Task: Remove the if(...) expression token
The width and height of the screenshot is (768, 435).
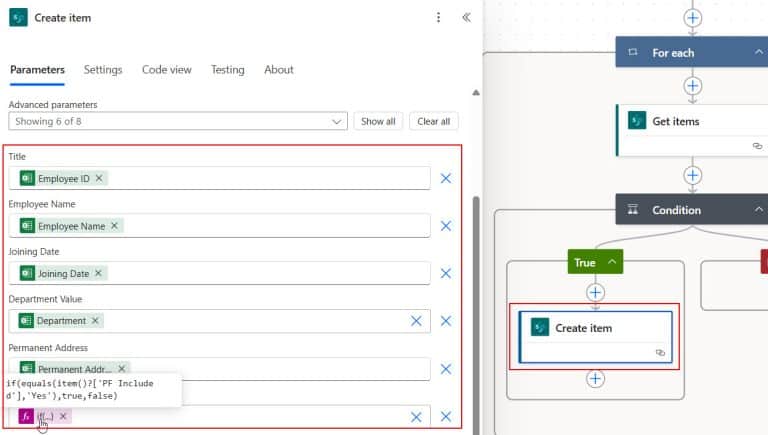Action: [63, 416]
